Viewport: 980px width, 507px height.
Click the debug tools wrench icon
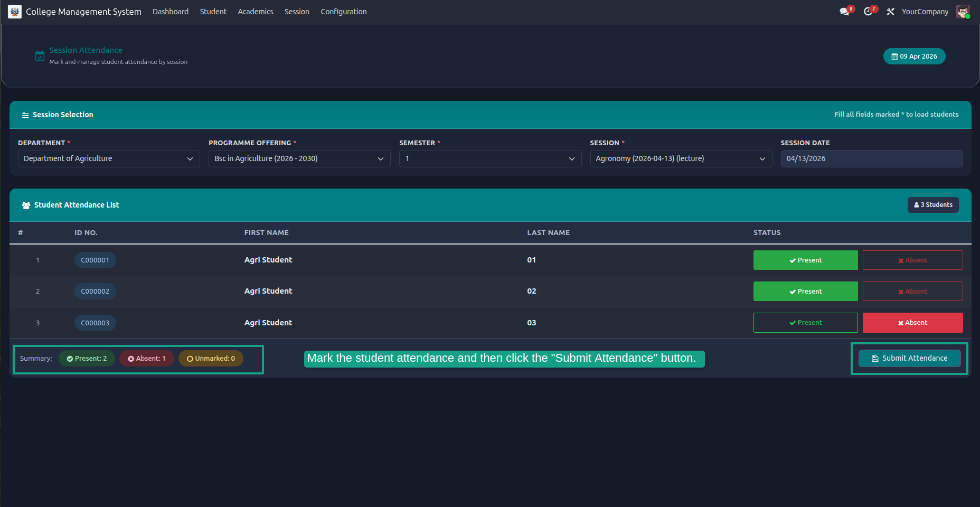click(x=890, y=12)
